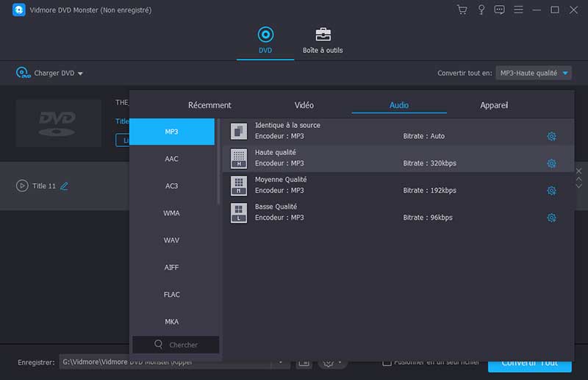Click the pencil edit icon beside Title 11
Viewport: 588px width, 380px height.
64,186
